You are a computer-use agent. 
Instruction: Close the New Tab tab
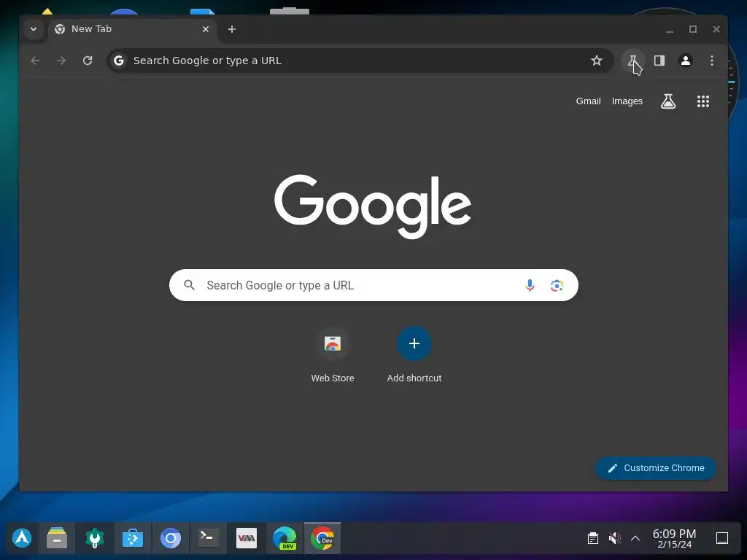coord(205,29)
